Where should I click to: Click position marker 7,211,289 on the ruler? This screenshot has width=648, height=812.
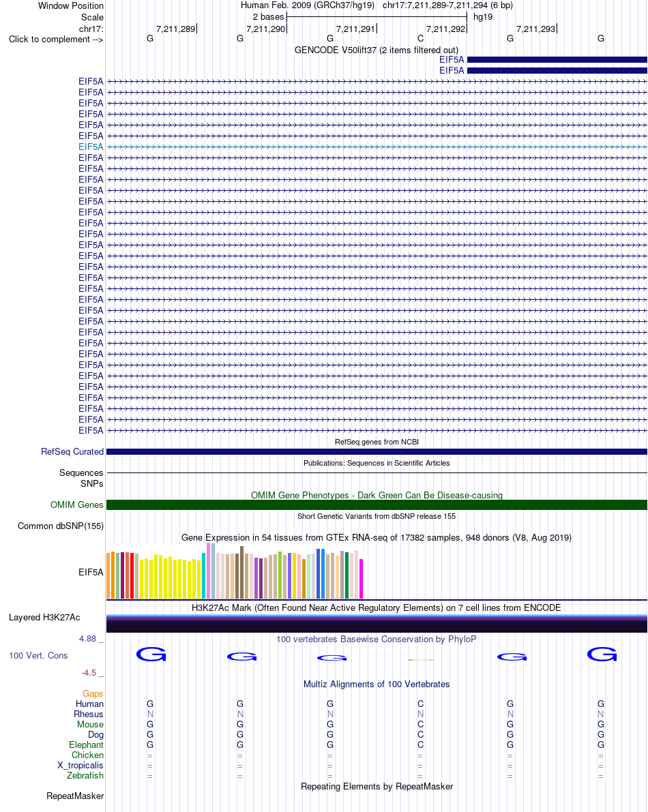tap(175, 29)
